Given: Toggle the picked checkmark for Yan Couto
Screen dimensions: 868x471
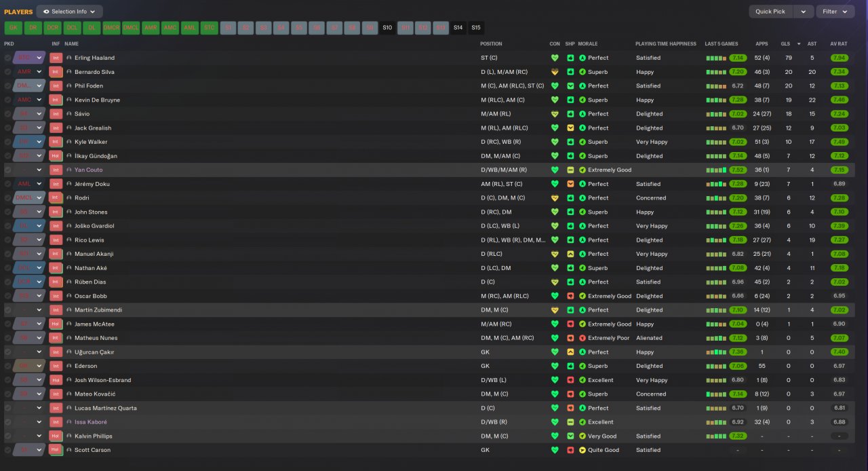Looking at the screenshot, I should pyautogui.click(x=7, y=170).
